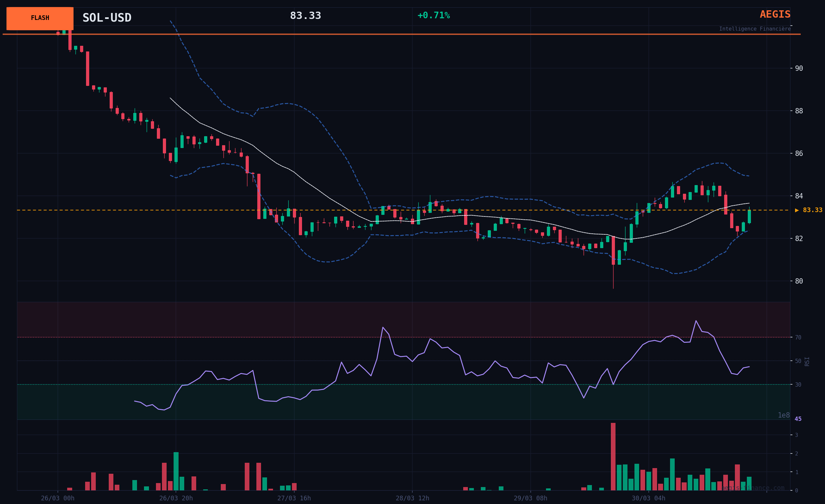Click the RSI 70 overbought level label
Image resolution: width=825 pixels, height=504 pixels.
tap(798, 337)
